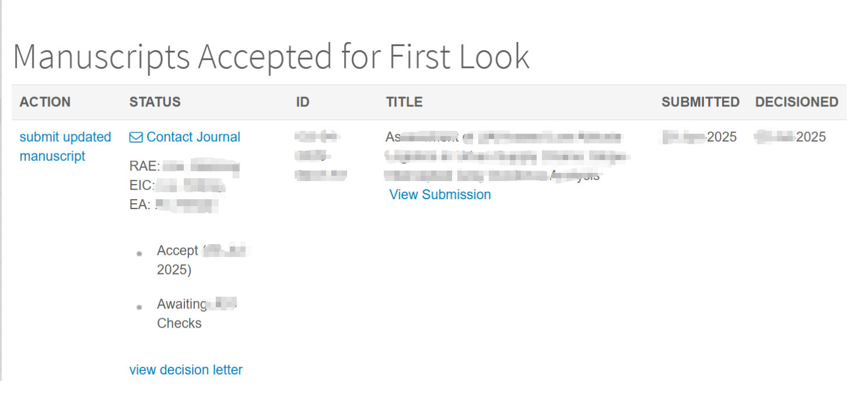Viewport: 868px width, 396px height.
Task: Open the view decision letter link
Action: click(x=185, y=370)
